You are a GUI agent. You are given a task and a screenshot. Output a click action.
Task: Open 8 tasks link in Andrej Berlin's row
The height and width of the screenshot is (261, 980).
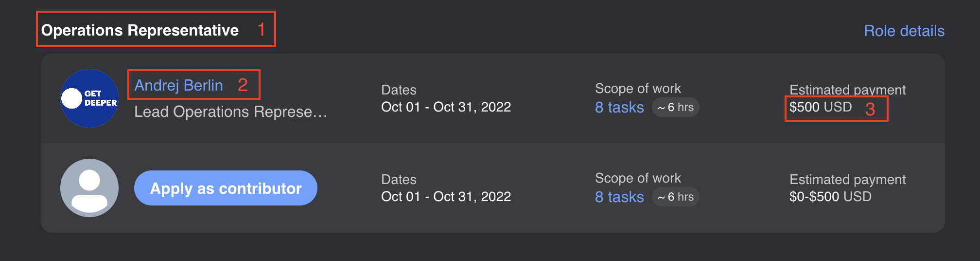(619, 107)
